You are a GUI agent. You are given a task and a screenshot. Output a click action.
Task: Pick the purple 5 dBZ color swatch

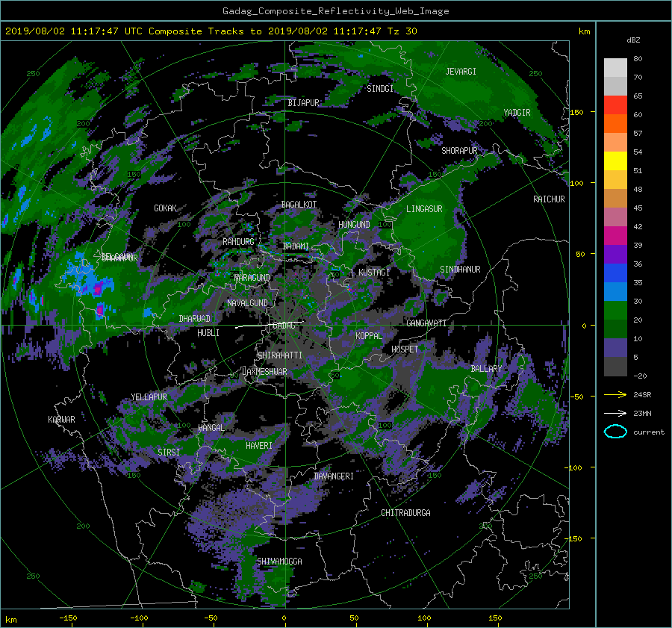[x=615, y=348]
